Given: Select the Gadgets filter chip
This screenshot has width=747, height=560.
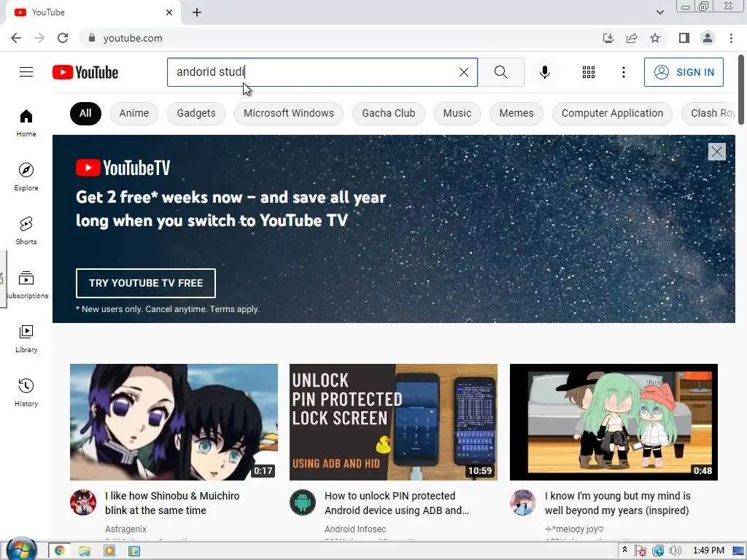Looking at the screenshot, I should click(x=196, y=113).
